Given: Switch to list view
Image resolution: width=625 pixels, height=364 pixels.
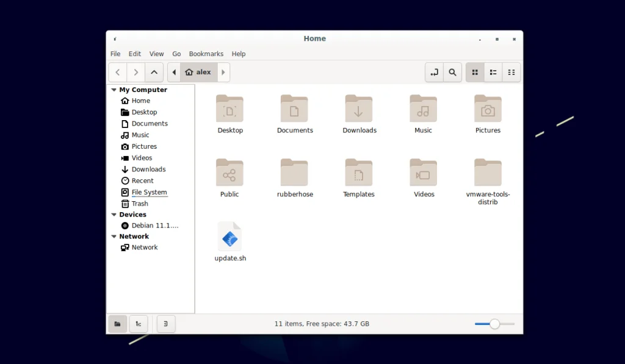Looking at the screenshot, I should point(493,72).
